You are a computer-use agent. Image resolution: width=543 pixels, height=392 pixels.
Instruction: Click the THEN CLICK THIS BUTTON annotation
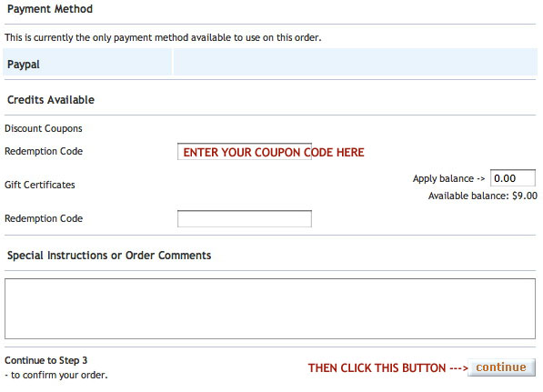pos(387,367)
